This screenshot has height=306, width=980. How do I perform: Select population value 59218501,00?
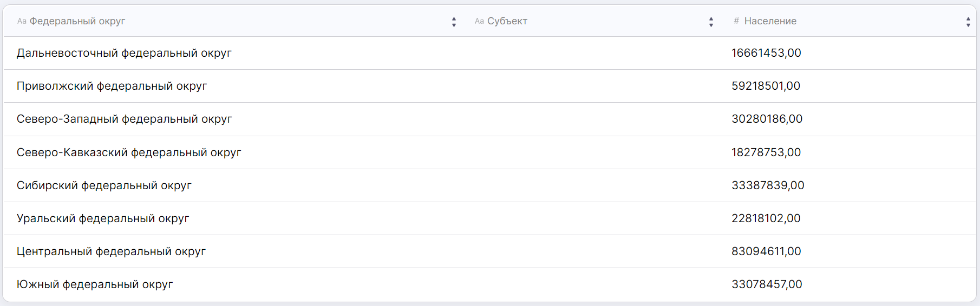coord(766,86)
